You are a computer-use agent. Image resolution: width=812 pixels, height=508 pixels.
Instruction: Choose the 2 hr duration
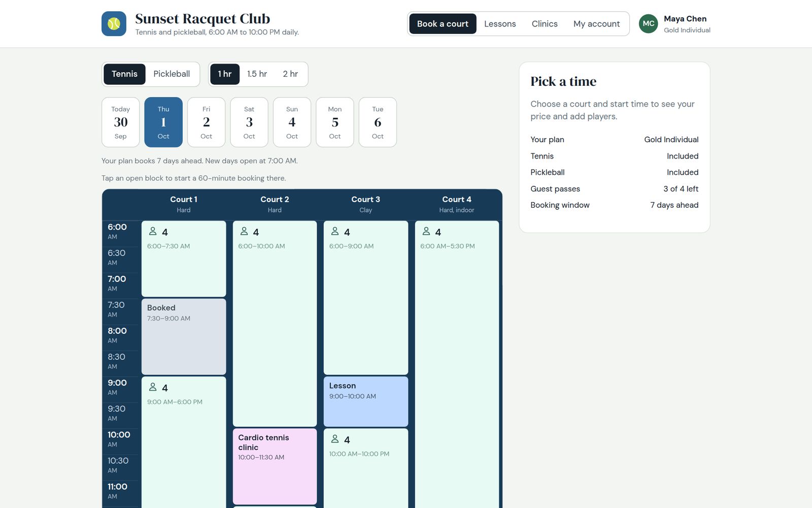(290, 74)
